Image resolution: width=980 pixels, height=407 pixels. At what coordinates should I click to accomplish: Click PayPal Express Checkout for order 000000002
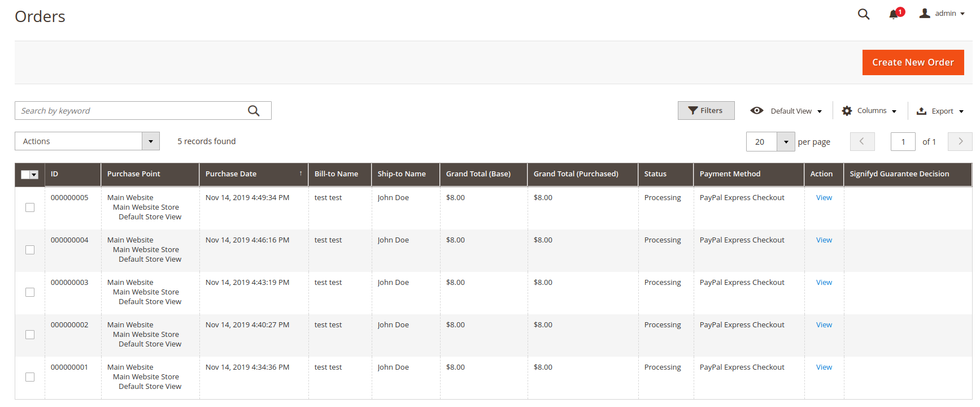point(742,325)
